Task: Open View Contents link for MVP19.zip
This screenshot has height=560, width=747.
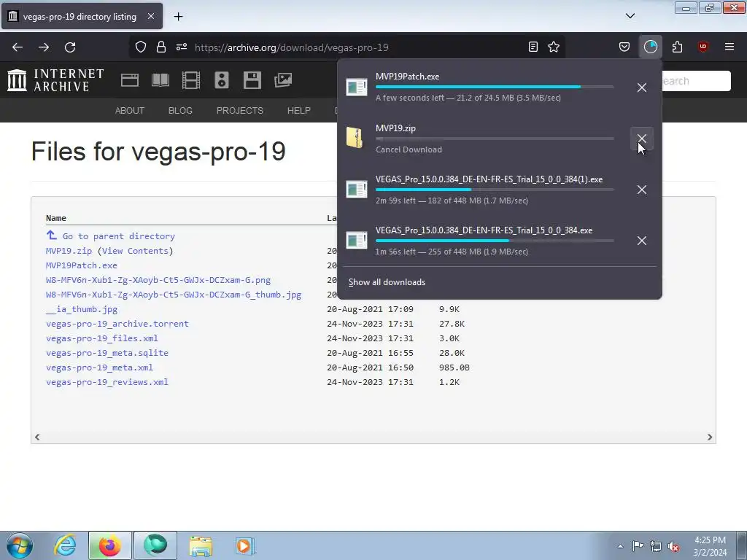Action: pyautogui.click(x=135, y=251)
